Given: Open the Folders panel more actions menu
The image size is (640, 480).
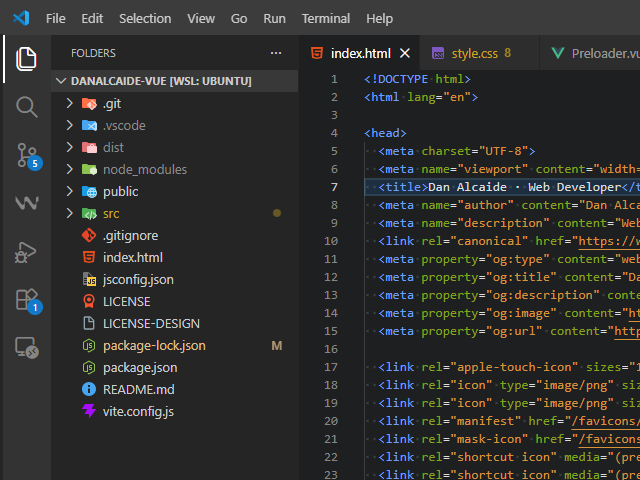Looking at the screenshot, I should point(276,53).
